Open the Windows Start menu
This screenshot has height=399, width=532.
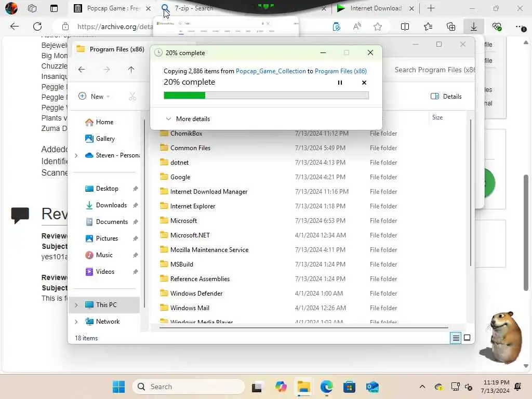click(x=119, y=387)
